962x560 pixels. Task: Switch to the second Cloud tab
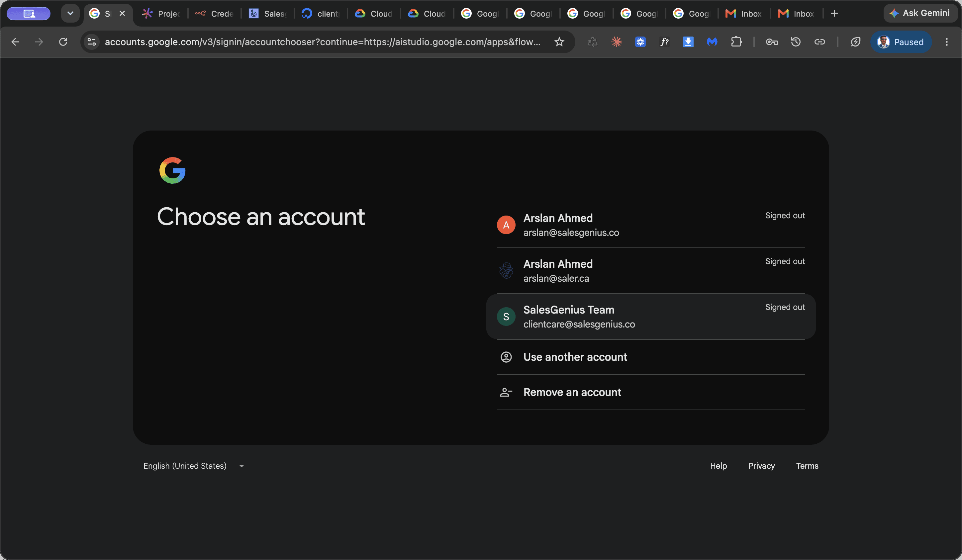[x=427, y=14]
